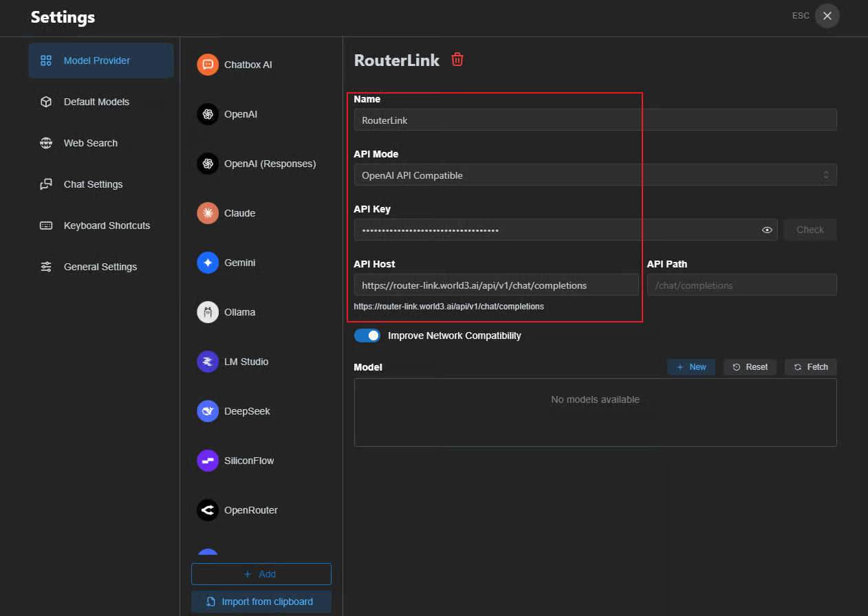
Task: Select the DeepSeek provider icon
Action: point(208,411)
